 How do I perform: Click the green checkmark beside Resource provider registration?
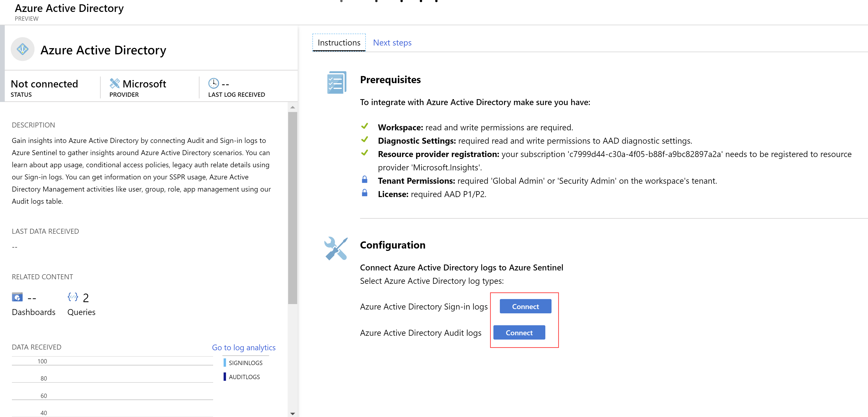click(365, 153)
